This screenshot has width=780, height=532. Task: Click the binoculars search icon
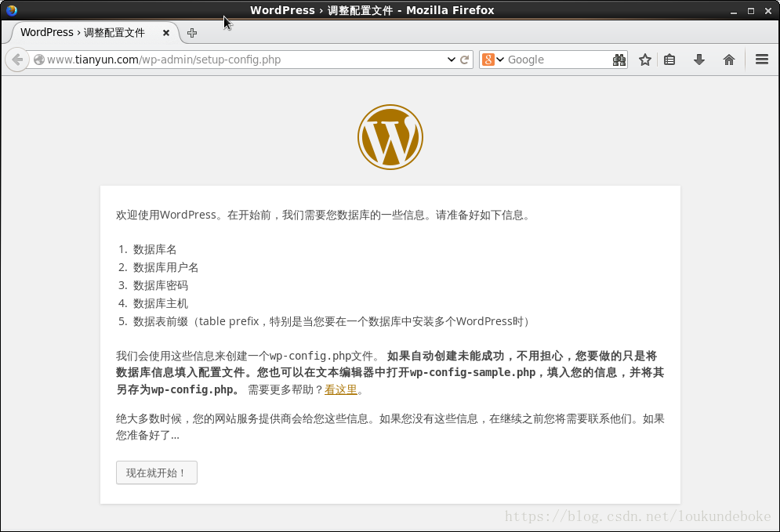click(x=619, y=60)
